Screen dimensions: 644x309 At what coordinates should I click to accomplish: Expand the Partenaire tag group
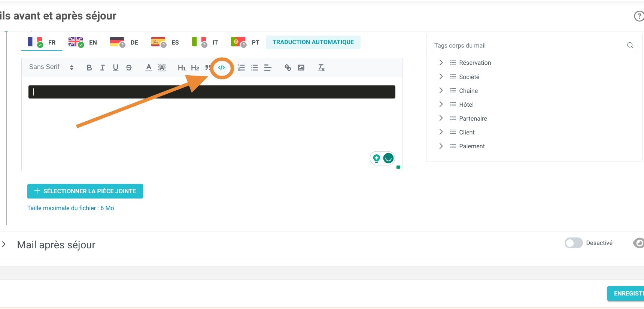click(x=441, y=118)
